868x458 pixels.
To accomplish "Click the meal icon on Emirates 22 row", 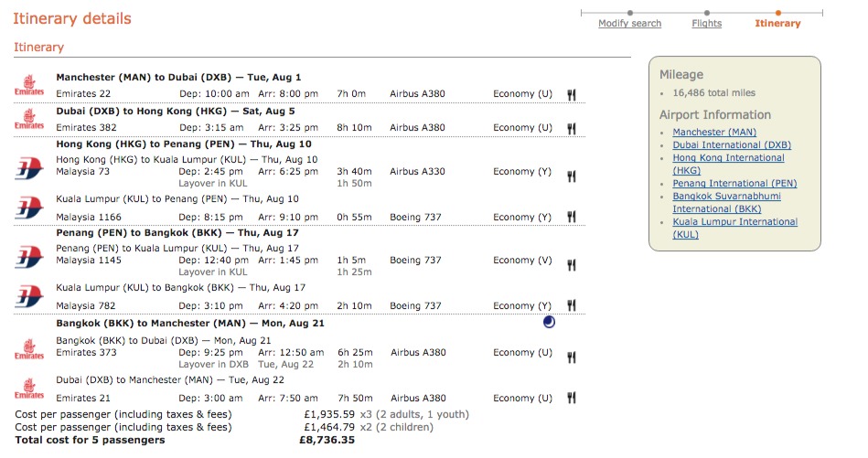I will 572,94.
